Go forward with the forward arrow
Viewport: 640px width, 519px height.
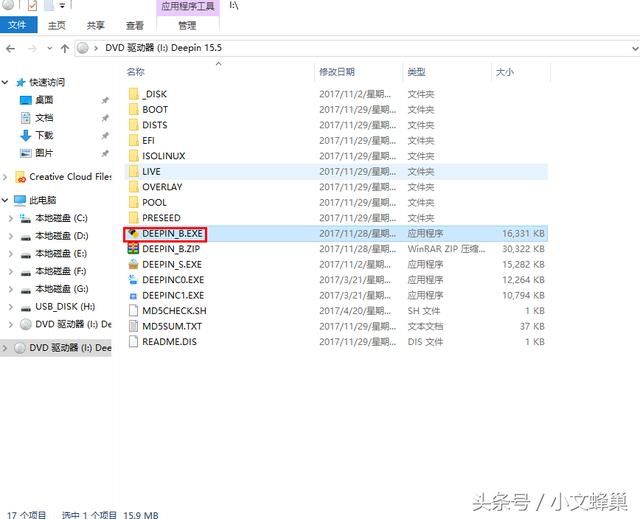[32, 49]
